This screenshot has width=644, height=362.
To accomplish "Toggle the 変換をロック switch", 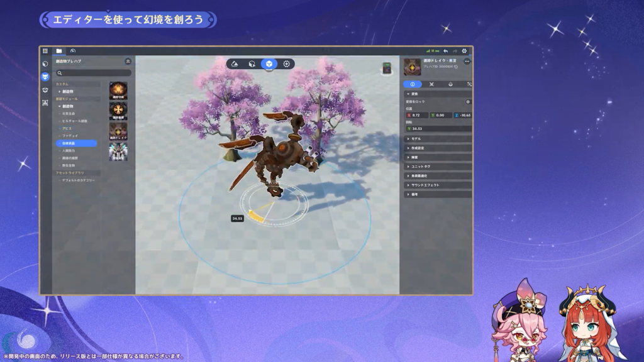I will [468, 101].
